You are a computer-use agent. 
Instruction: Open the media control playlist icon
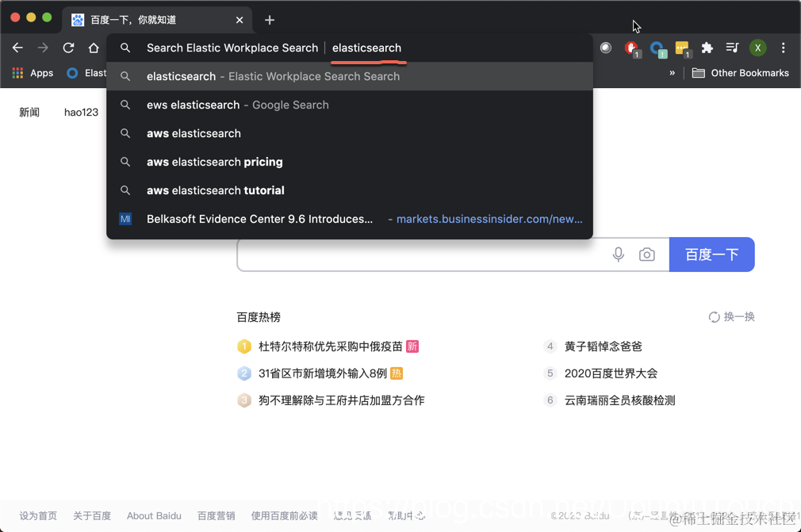click(732, 48)
